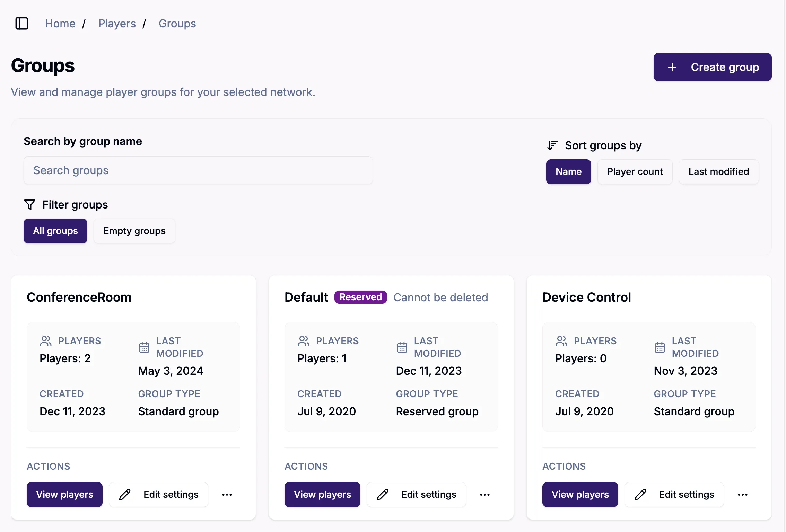
Task: Click the sort icon beside Sort groups by
Action: point(552,145)
